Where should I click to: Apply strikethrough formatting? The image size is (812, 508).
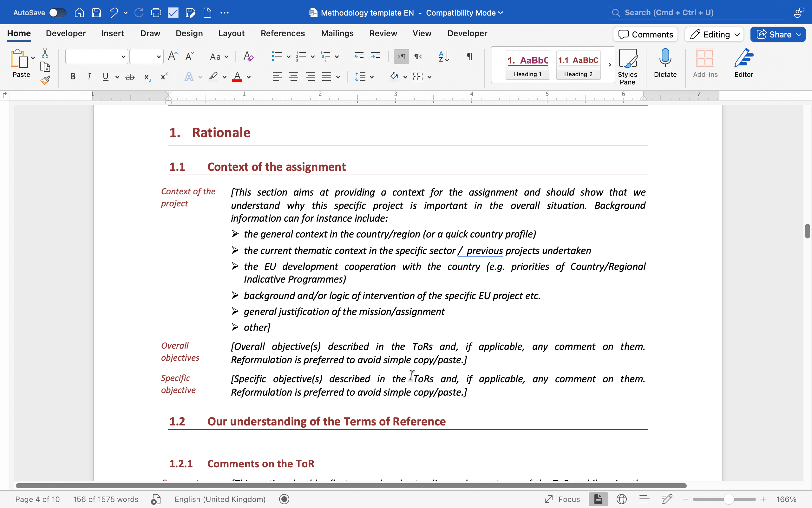click(130, 77)
